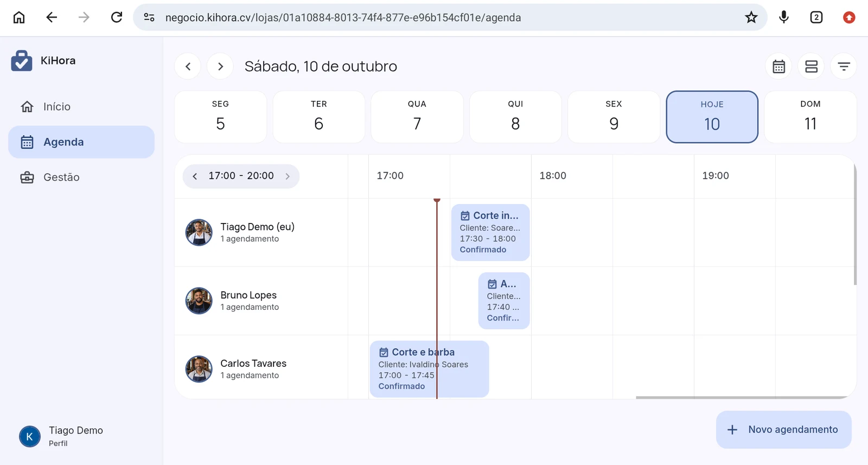Viewport: 868px width, 465px height.
Task: Open Corte e barba appointment card
Action: [x=429, y=369]
